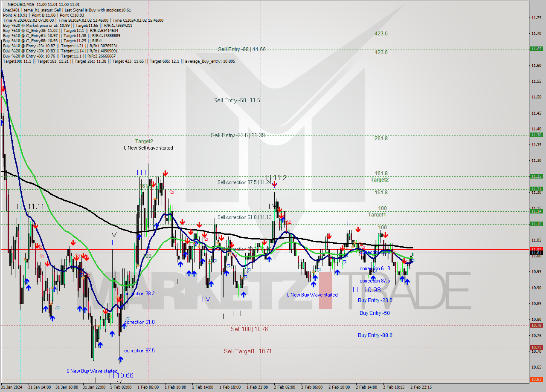
Task: Click the 11.75 tick on the price axis
Action: pyautogui.click(x=536, y=17)
